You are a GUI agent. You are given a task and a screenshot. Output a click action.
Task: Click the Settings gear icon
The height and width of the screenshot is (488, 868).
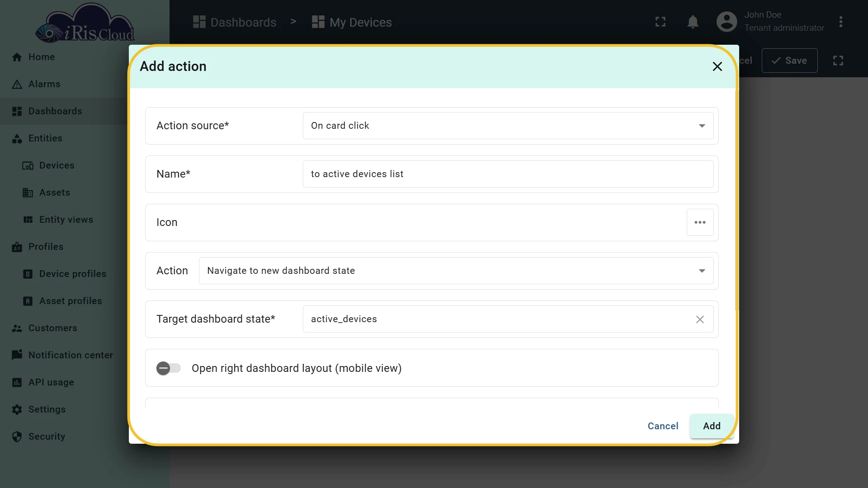[17, 410]
